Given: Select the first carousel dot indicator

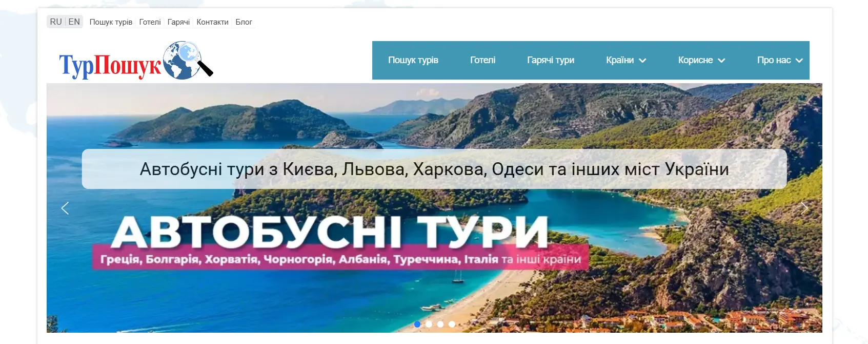Looking at the screenshot, I should pyautogui.click(x=417, y=324).
